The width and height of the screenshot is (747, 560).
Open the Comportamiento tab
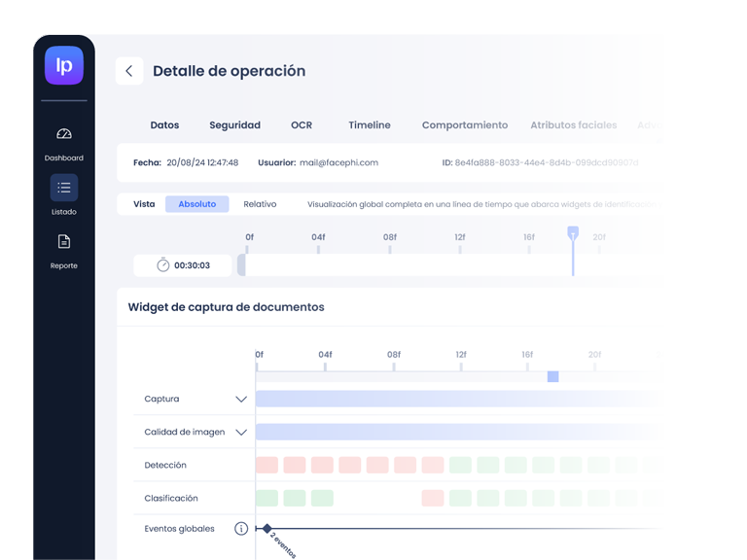tap(465, 124)
